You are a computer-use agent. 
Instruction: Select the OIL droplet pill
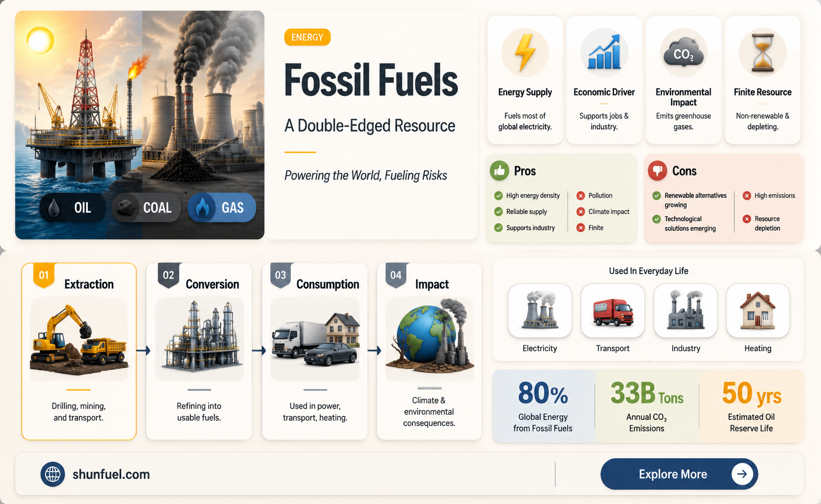tap(72, 208)
